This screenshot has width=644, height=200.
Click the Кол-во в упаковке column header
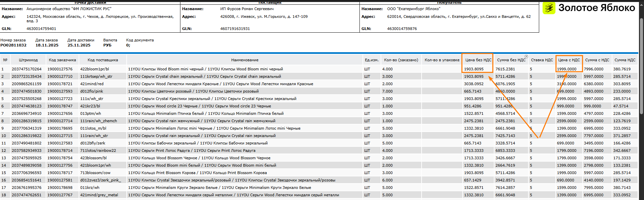tap(442, 60)
